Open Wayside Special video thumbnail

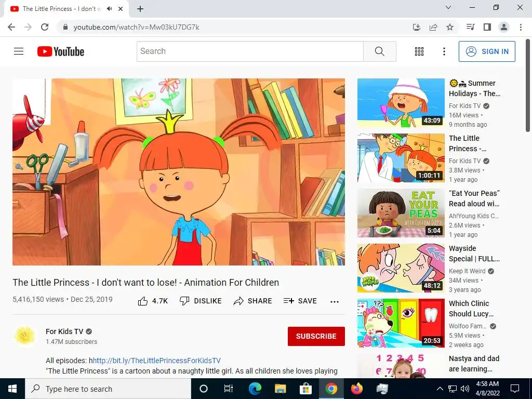tap(401, 268)
